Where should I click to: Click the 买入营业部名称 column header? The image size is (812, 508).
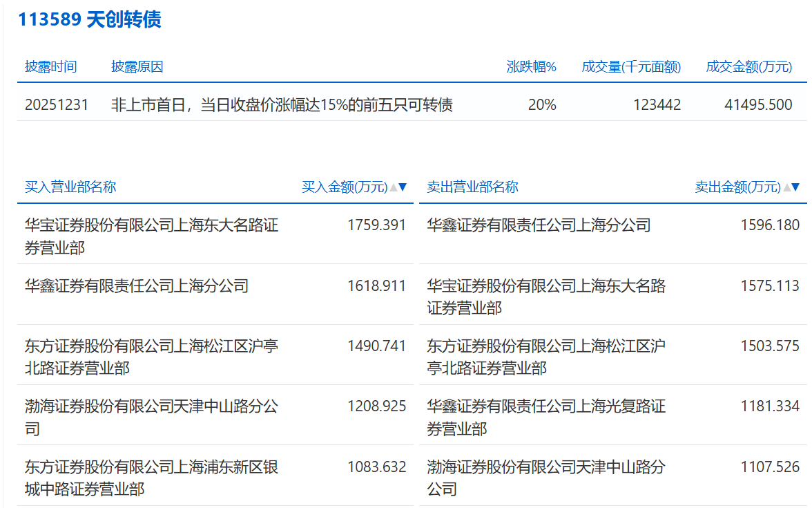[70, 187]
